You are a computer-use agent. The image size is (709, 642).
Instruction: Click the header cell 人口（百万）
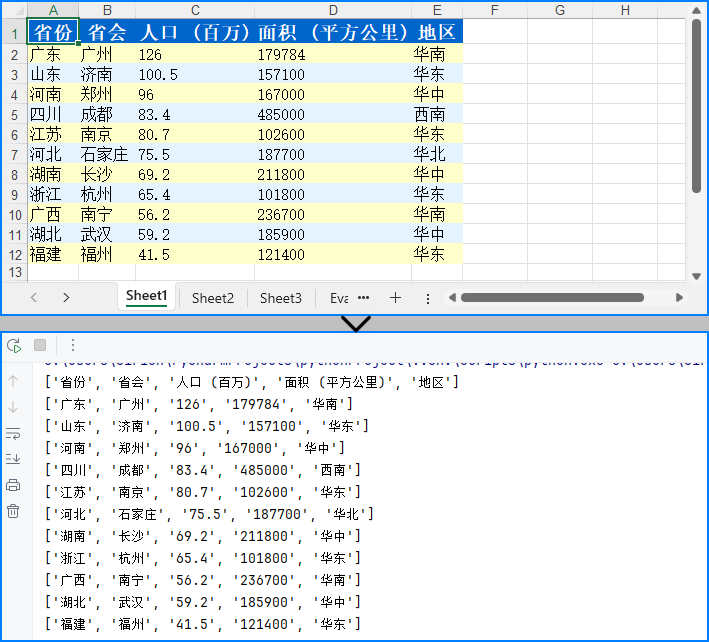195,32
